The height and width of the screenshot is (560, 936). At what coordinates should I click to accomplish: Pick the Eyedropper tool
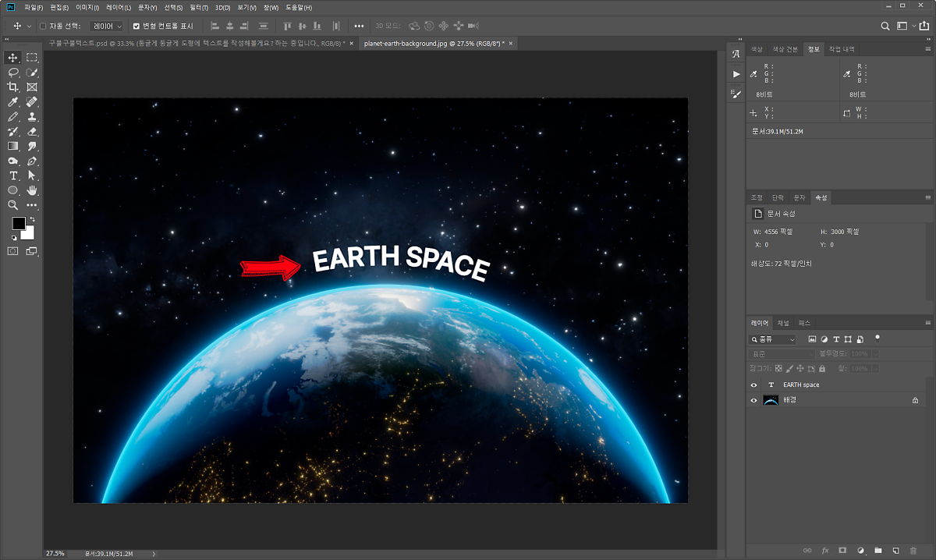click(13, 102)
